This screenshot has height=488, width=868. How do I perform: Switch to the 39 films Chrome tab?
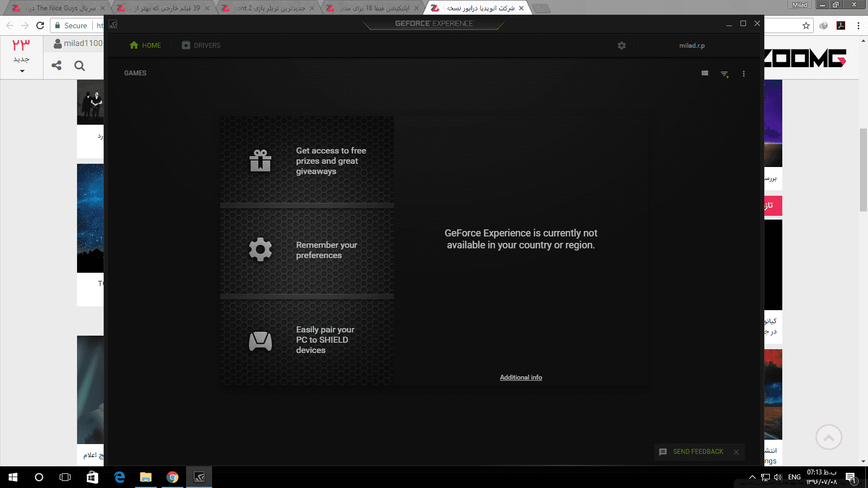point(163,8)
